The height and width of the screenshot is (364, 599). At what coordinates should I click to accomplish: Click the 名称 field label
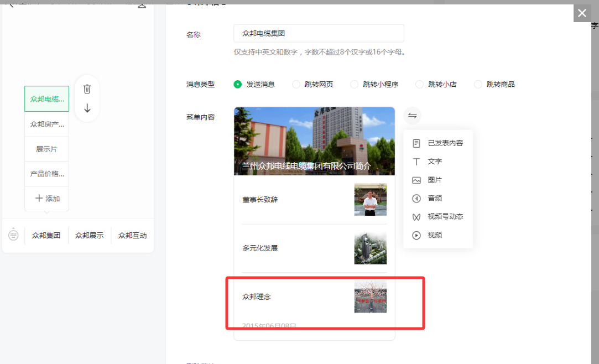click(x=193, y=35)
